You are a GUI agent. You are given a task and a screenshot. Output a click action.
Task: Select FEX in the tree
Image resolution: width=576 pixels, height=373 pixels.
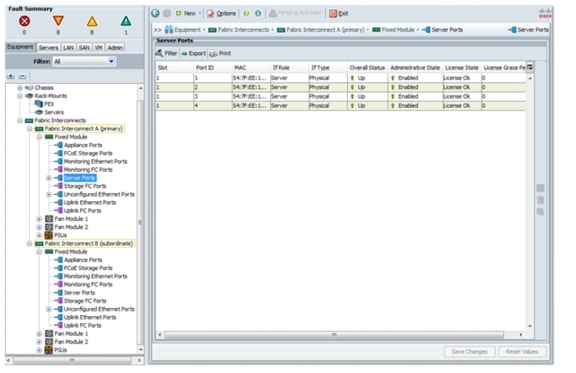49,104
